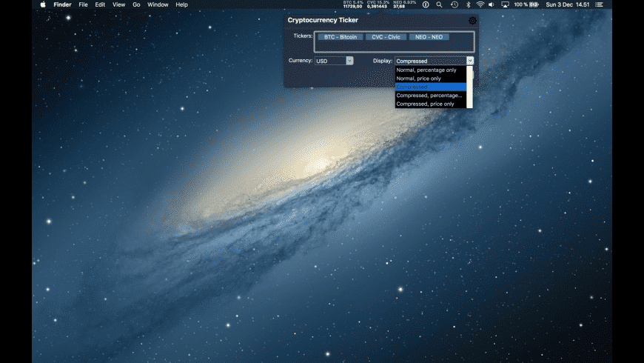Open the Apple menu

coord(43,4)
